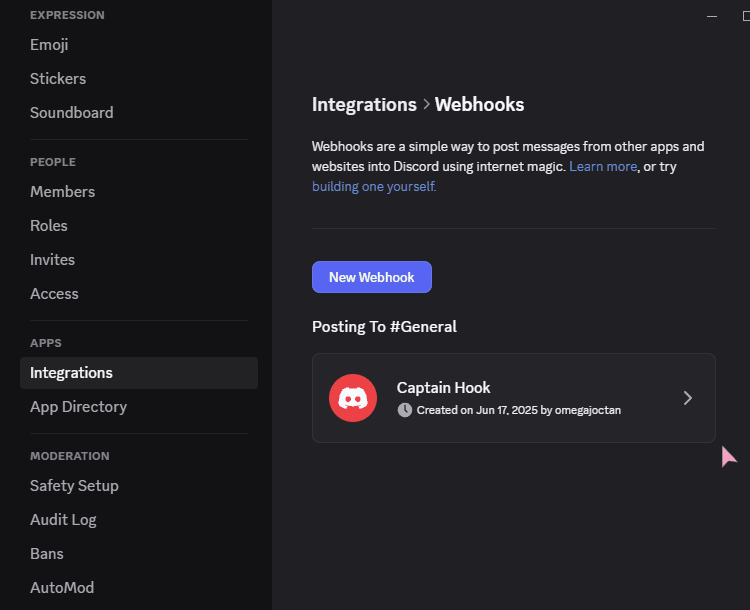Go back to Integrations breadcrumb
The height and width of the screenshot is (610, 750).
tap(364, 104)
